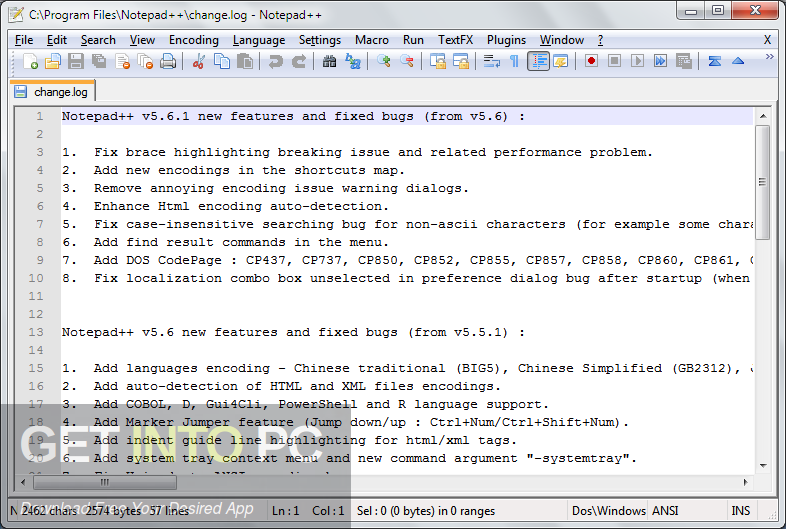Click Synchronize vertical scrolling icon

[438, 61]
